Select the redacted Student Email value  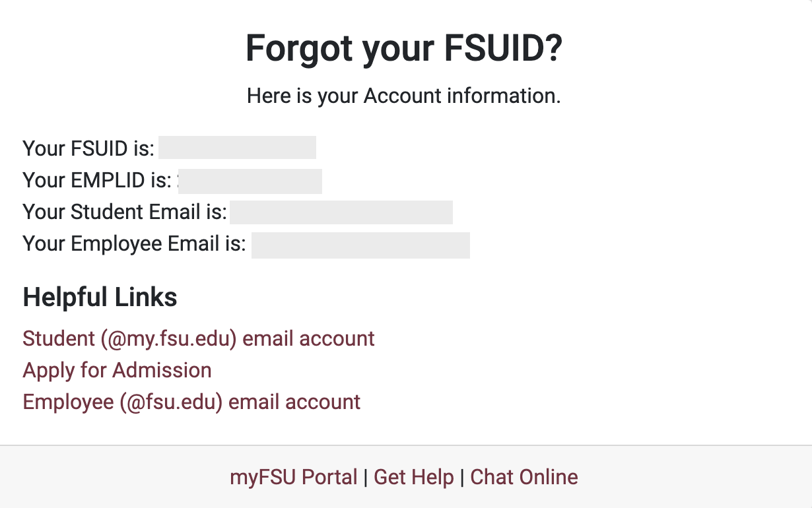(x=341, y=212)
